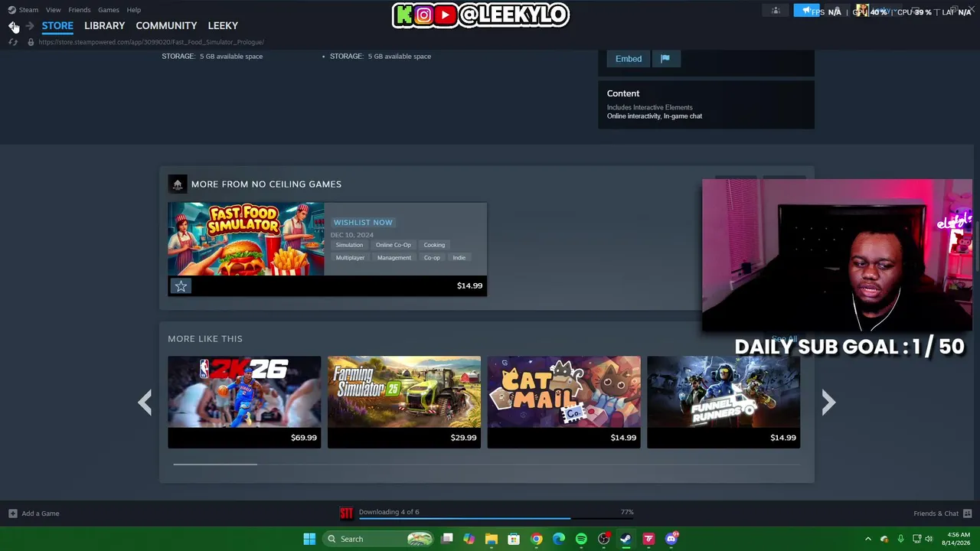Open the NBA 2K26 game card
Screen dimensions: 980x551
click(244, 402)
